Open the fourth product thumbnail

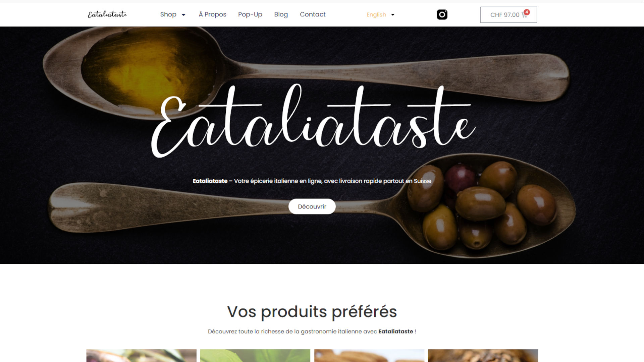[483, 356]
